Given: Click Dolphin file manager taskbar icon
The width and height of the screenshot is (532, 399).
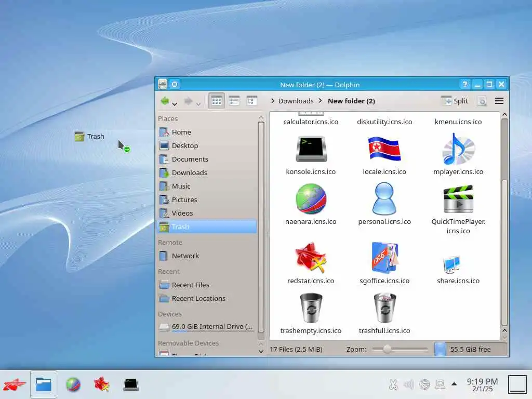Looking at the screenshot, I should [44, 385].
